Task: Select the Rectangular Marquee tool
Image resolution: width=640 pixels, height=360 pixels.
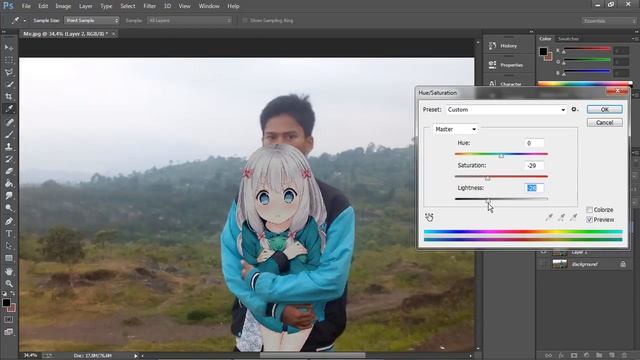Action: coord(9,60)
